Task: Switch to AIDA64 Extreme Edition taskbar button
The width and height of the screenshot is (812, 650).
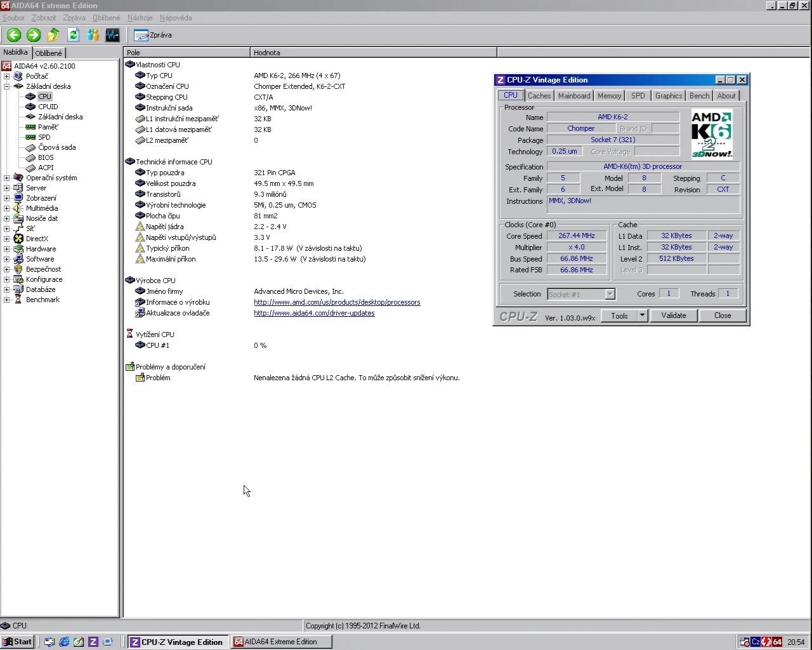Action: click(282, 642)
